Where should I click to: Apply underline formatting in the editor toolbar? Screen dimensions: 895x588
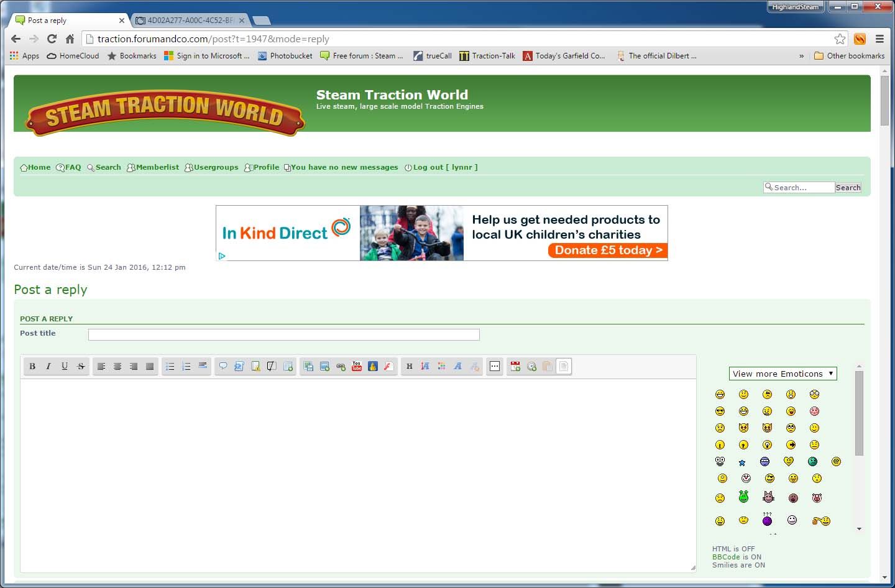(65, 366)
